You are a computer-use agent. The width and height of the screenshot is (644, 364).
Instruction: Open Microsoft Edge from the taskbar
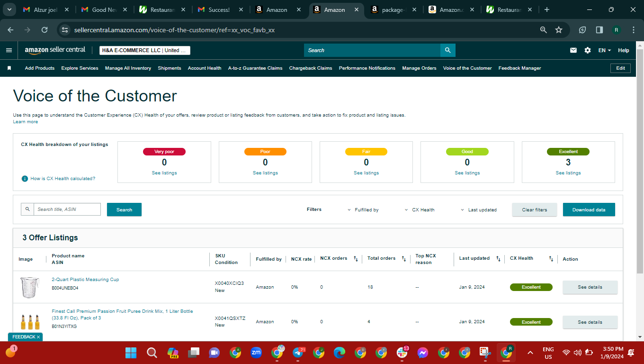[340, 353]
